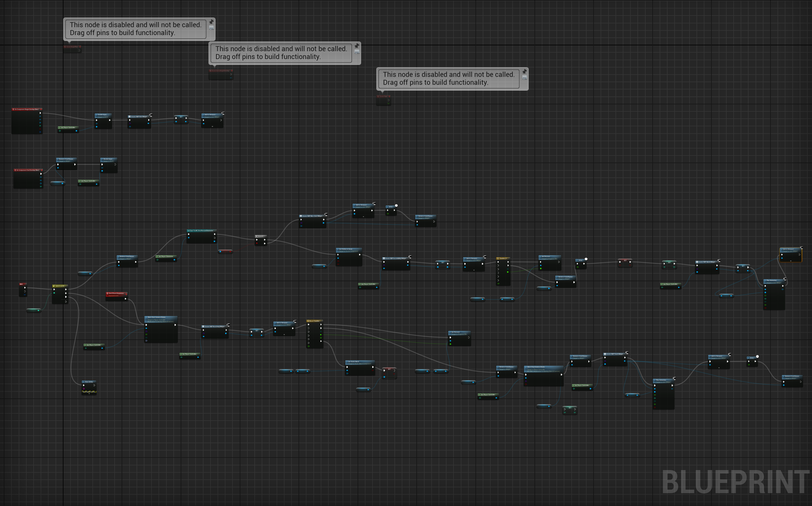Click the timer icon on the Reset Timeline node
The image size is (812, 506).
[x=308, y=321]
